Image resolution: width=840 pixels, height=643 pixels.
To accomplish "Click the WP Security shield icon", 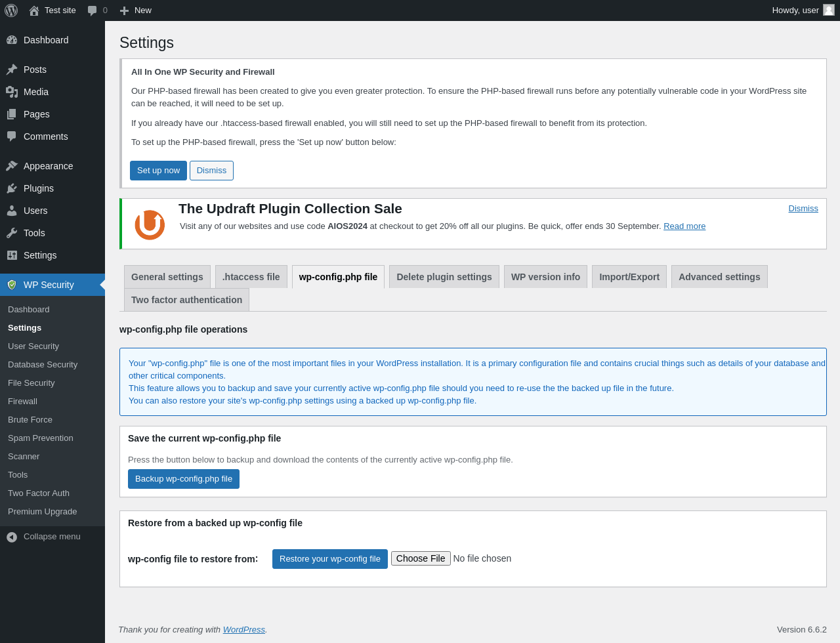I will click(12, 285).
